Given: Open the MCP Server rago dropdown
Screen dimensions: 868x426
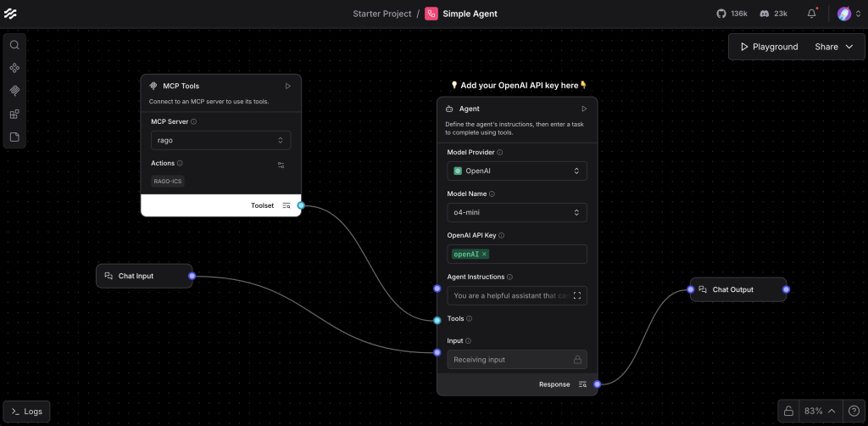Looking at the screenshot, I should (x=221, y=140).
